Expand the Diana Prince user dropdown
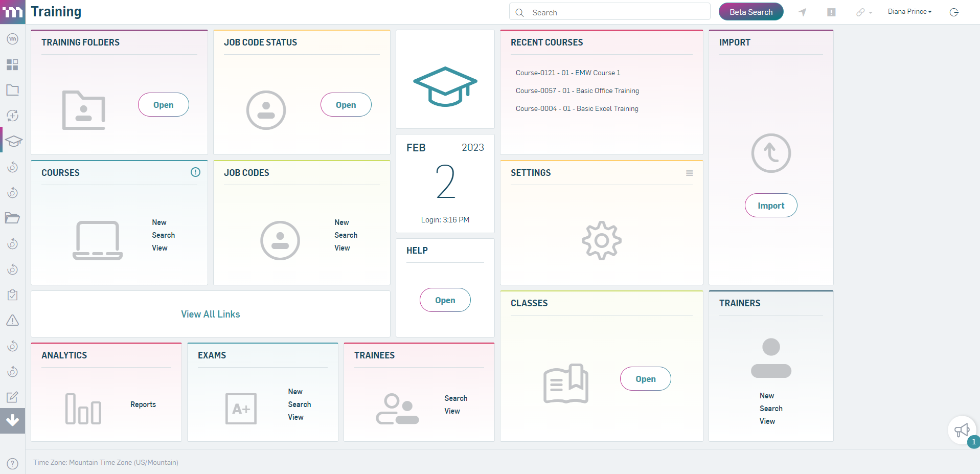The width and height of the screenshot is (980, 474). 909,12
